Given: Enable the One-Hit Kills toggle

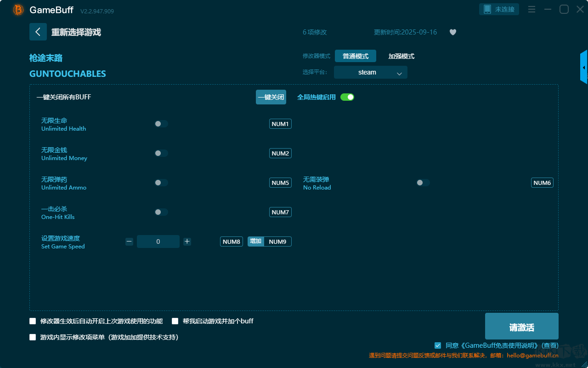Looking at the screenshot, I should click(161, 212).
